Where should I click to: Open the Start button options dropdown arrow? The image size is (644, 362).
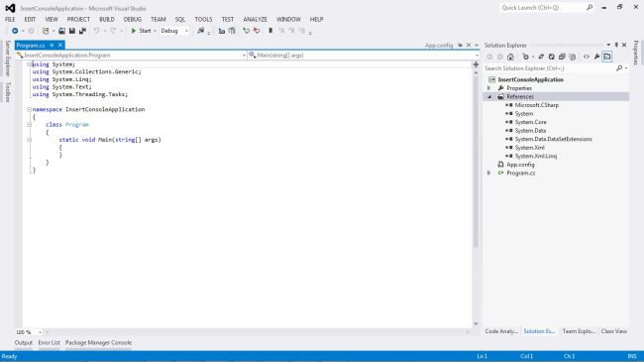coord(155,31)
